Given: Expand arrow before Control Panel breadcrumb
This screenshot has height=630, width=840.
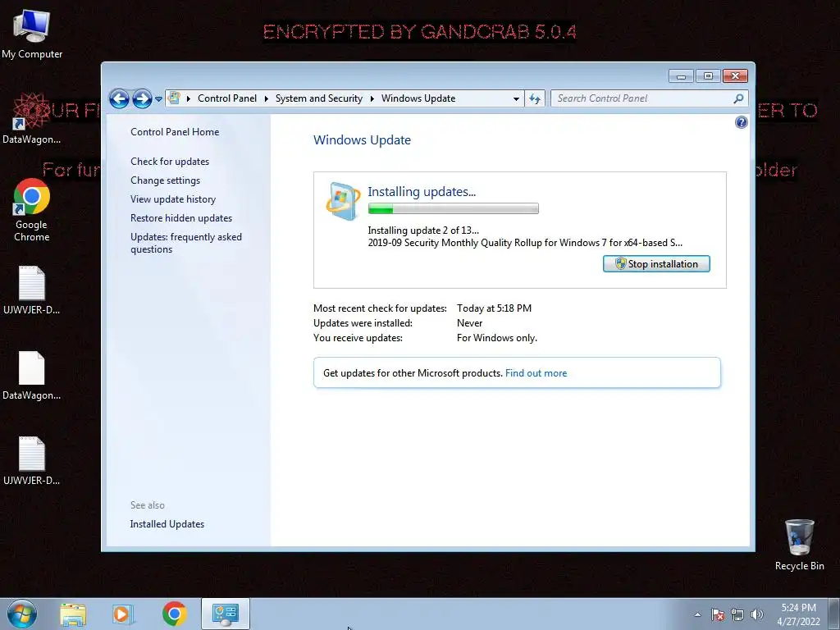Looking at the screenshot, I should pos(189,98).
